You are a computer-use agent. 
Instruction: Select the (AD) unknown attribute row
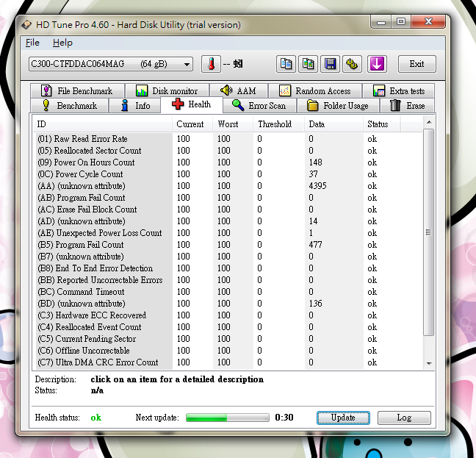[228, 221]
